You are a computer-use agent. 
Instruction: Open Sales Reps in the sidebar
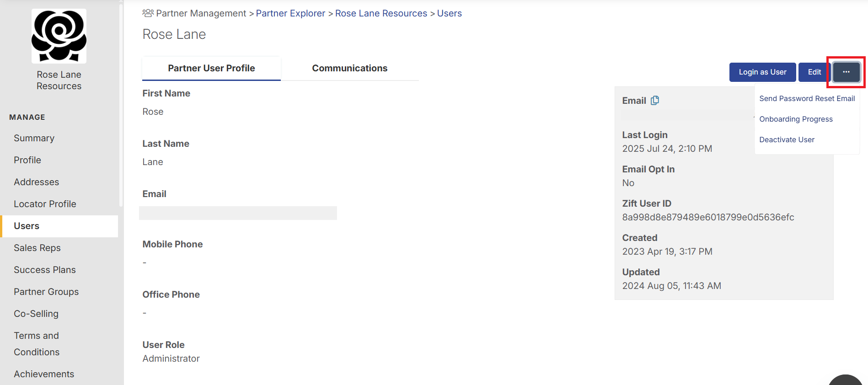[x=37, y=248]
